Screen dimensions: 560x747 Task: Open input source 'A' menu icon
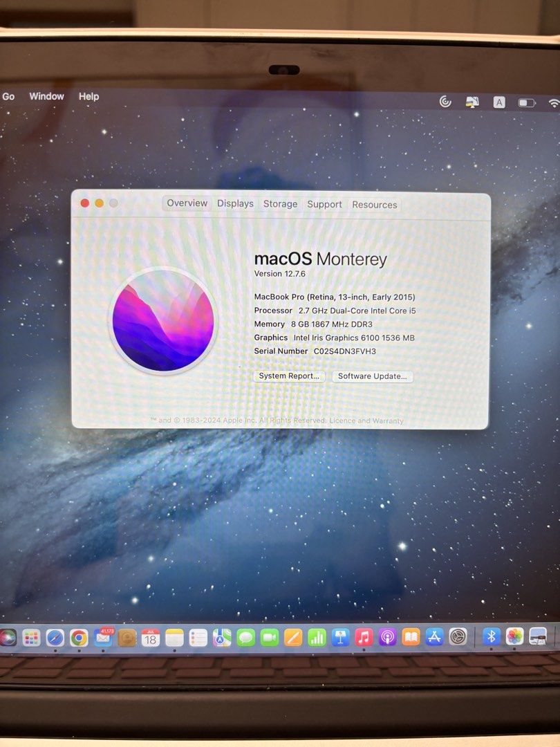499,102
